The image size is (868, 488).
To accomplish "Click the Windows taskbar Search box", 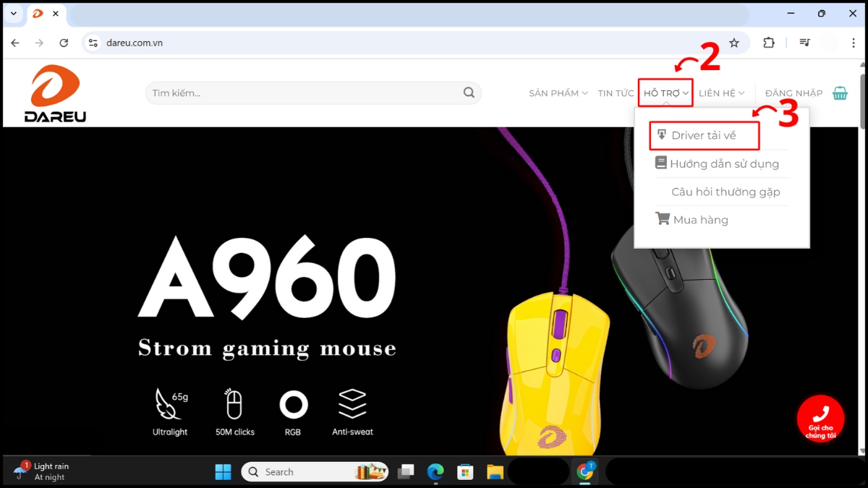I will coord(315,472).
